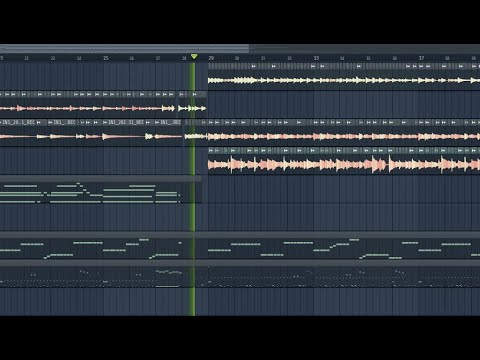Click the slice marker icon right after IN1_20.1_REC

tap(39, 123)
